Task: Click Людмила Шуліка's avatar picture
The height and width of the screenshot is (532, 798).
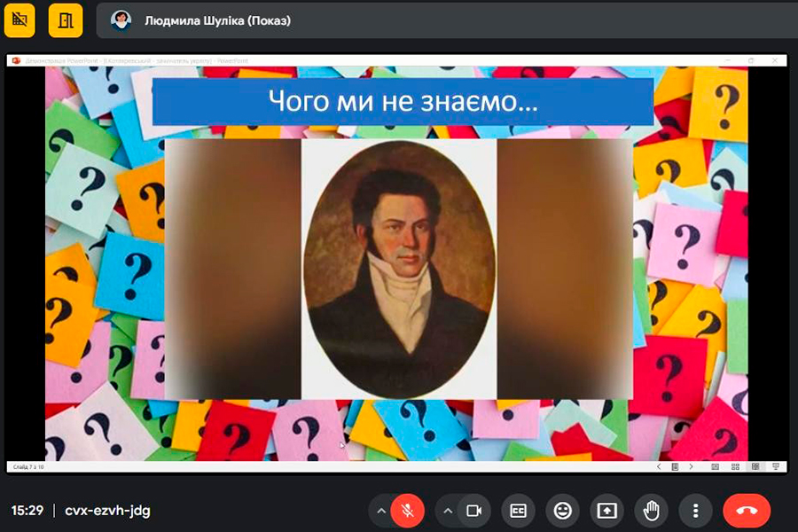Action: coord(121,20)
